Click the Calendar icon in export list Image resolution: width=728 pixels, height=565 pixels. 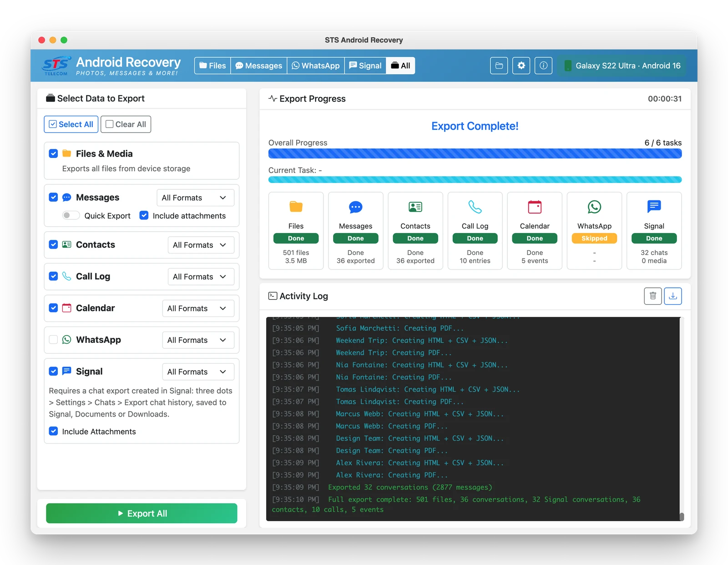click(x=66, y=308)
